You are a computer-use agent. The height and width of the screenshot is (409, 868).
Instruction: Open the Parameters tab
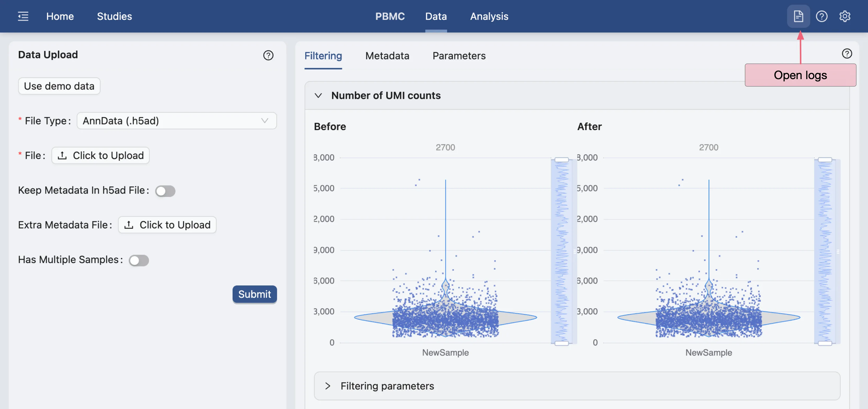[459, 56]
